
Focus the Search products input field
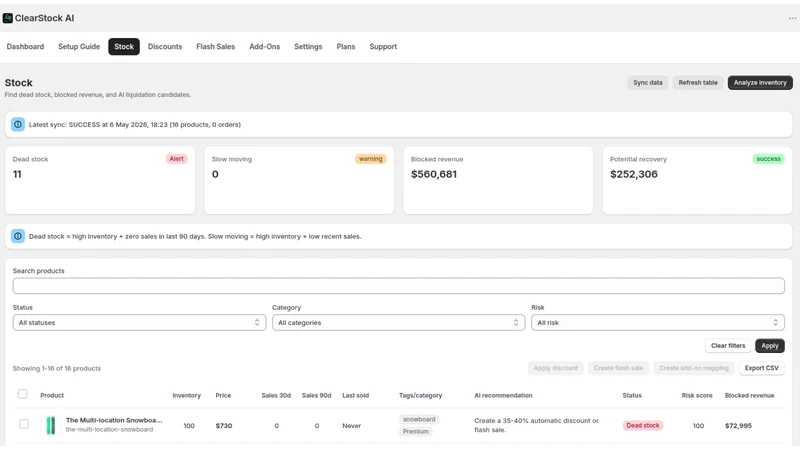tap(398, 286)
